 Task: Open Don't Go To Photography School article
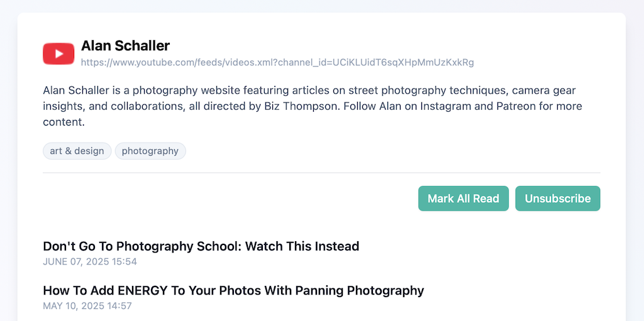(201, 246)
